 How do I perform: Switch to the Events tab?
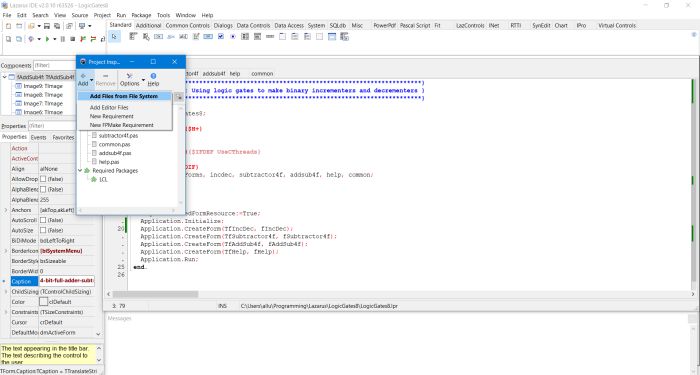point(38,138)
